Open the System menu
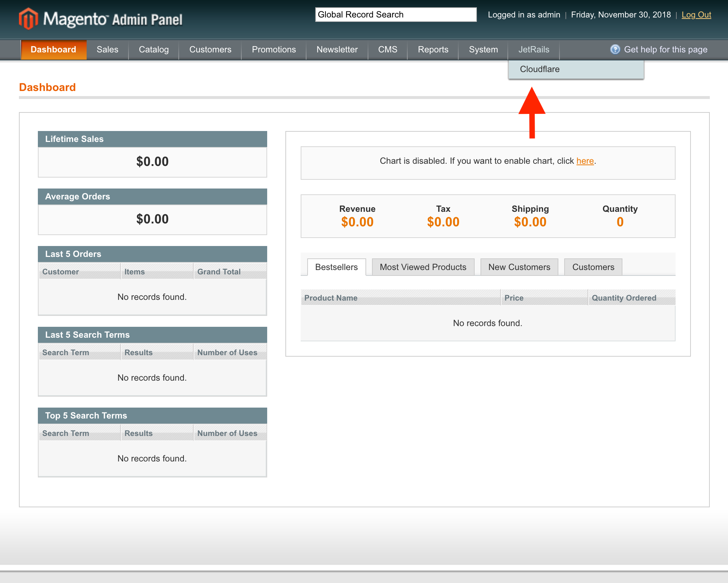Screen dimensions: 728x583 tap(483, 49)
